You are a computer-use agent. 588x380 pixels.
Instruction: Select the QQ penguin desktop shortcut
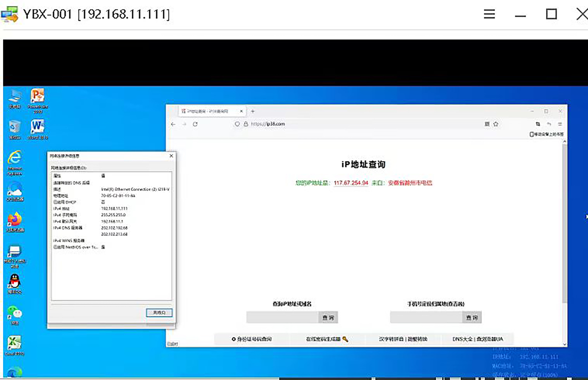[15, 284]
